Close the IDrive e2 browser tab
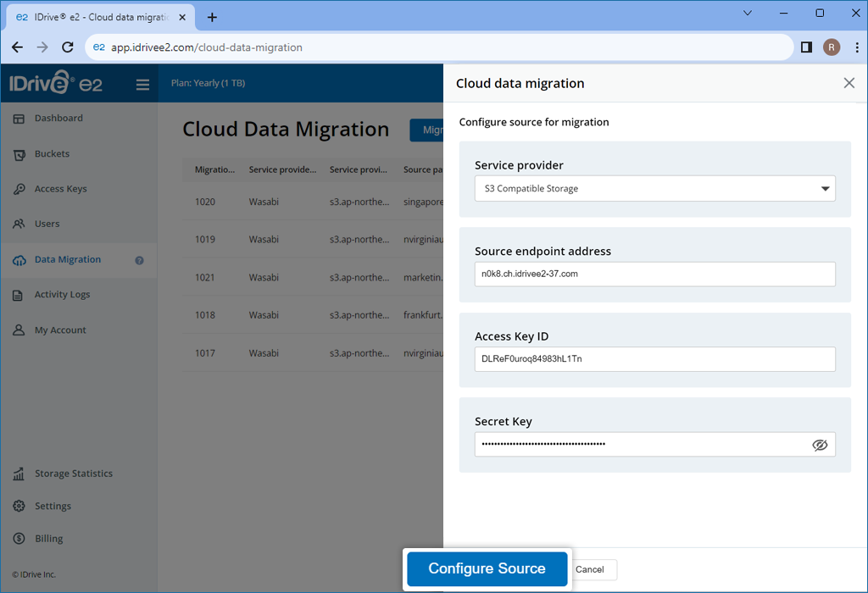This screenshot has height=593, width=868. tap(182, 17)
